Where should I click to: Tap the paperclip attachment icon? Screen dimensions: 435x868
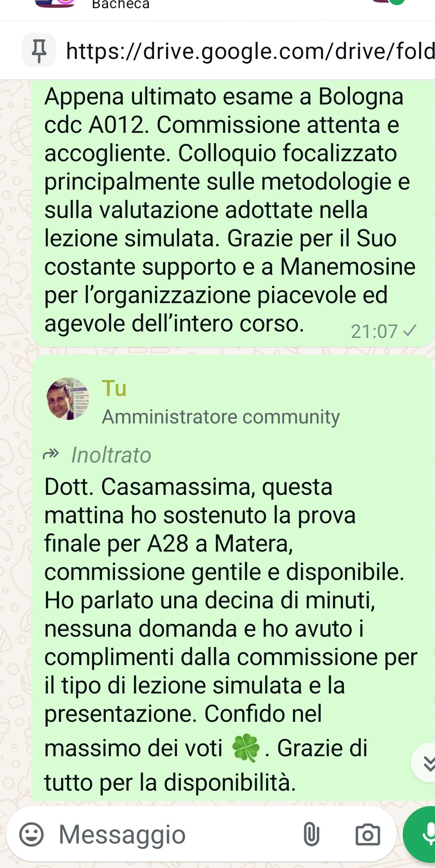311,834
